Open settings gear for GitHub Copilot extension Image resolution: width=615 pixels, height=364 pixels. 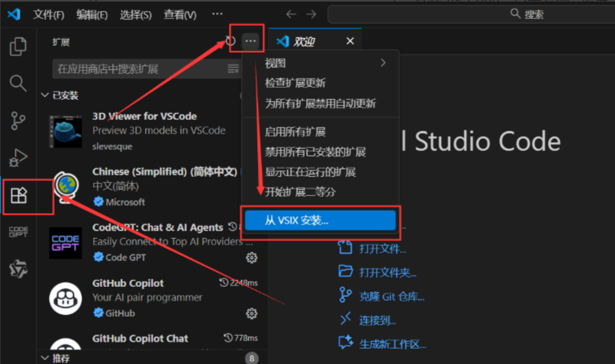pyautogui.click(x=251, y=314)
